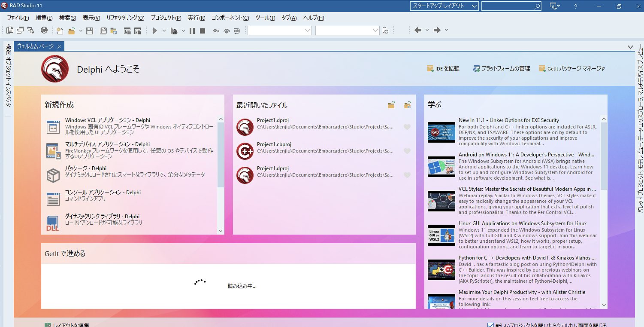Click the 学ぶ panel vertical scrollbar
The width and height of the screenshot is (644, 327).
(604, 212)
